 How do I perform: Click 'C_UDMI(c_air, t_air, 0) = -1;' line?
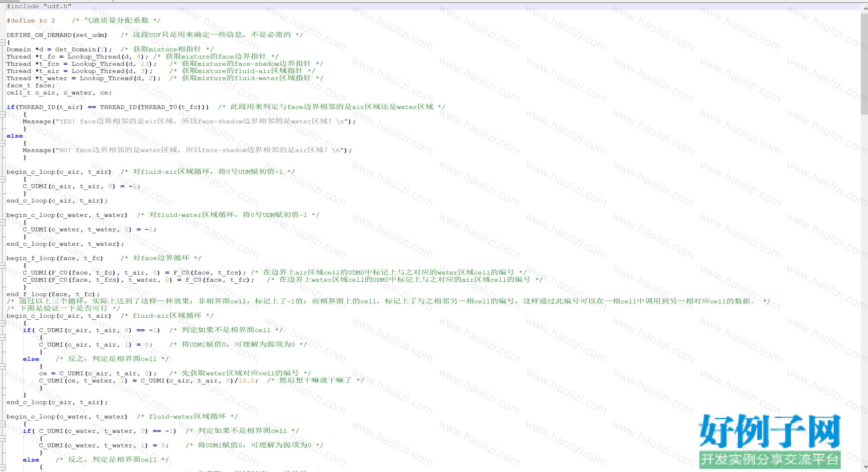click(x=81, y=186)
